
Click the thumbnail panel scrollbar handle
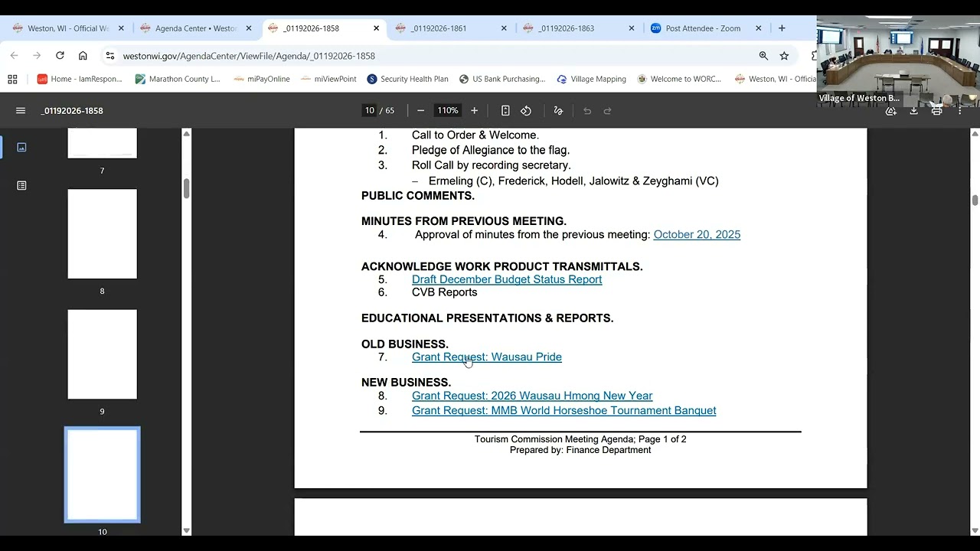[x=186, y=189]
